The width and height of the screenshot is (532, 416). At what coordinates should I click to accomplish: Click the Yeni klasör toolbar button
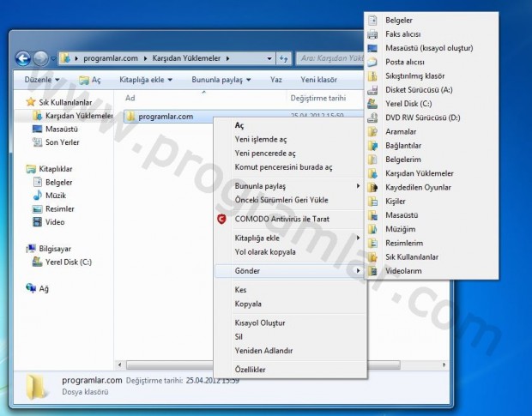(x=318, y=80)
